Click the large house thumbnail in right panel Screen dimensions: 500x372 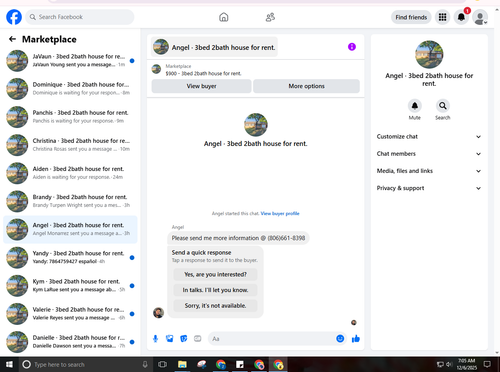(x=429, y=54)
